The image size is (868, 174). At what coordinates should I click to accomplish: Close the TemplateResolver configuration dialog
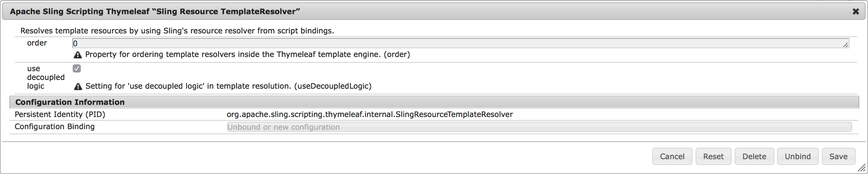click(x=856, y=11)
